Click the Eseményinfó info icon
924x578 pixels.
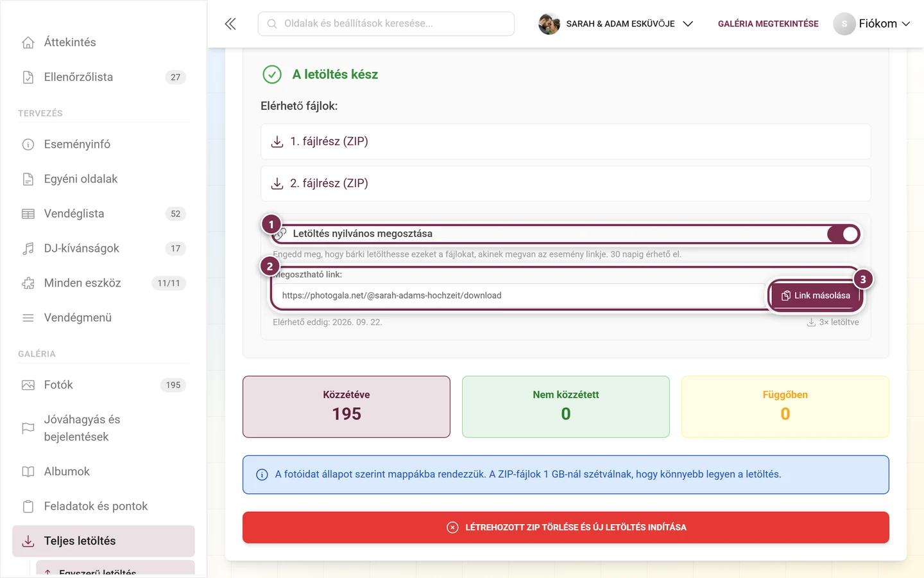coord(28,144)
